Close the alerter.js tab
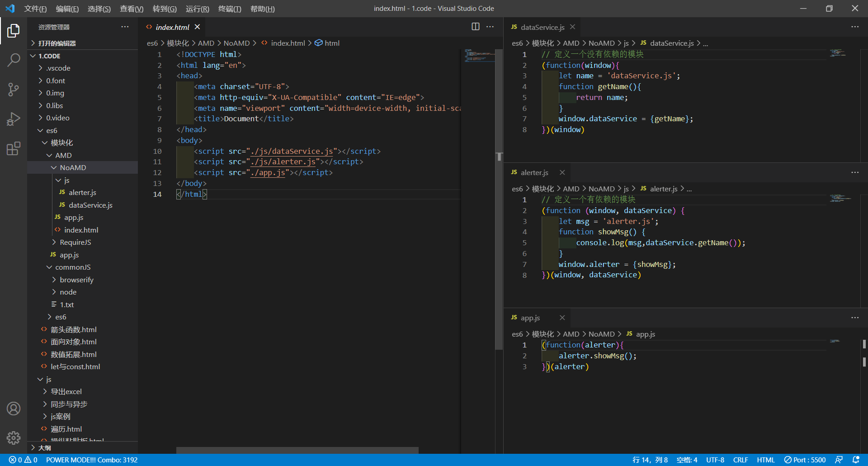Screen dimensions: 868x466 pos(562,172)
